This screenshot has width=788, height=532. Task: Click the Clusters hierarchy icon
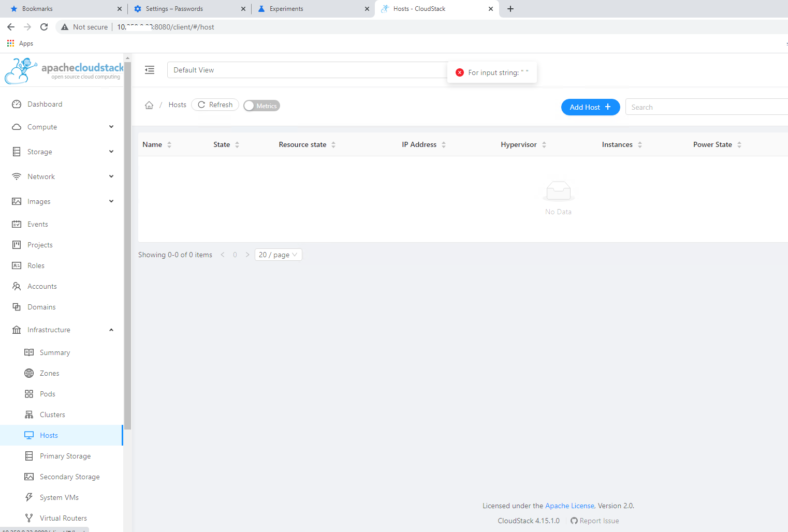(x=29, y=415)
